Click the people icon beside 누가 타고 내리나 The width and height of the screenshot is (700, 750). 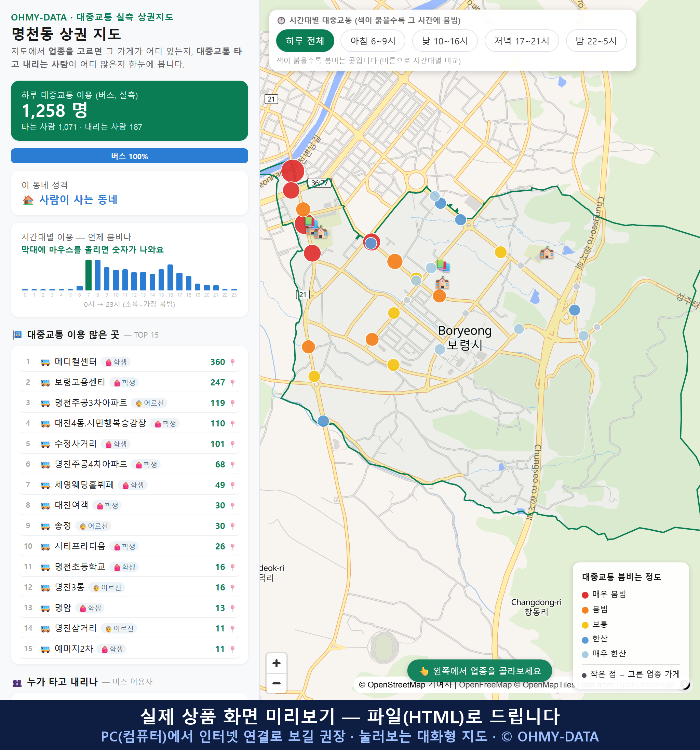pos(17,682)
